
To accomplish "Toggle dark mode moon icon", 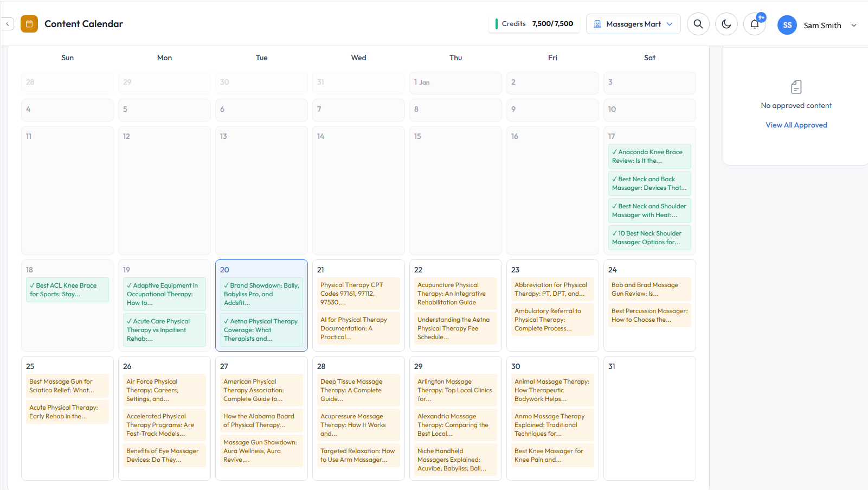I will 726,24.
